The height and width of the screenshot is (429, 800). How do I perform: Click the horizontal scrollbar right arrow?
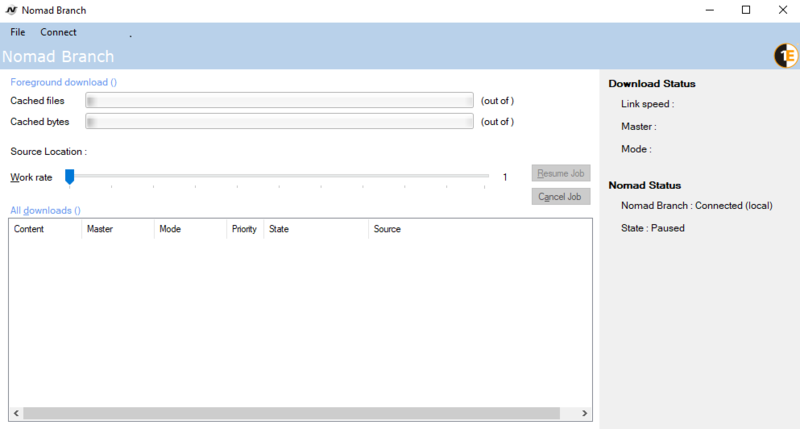tap(585, 413)
